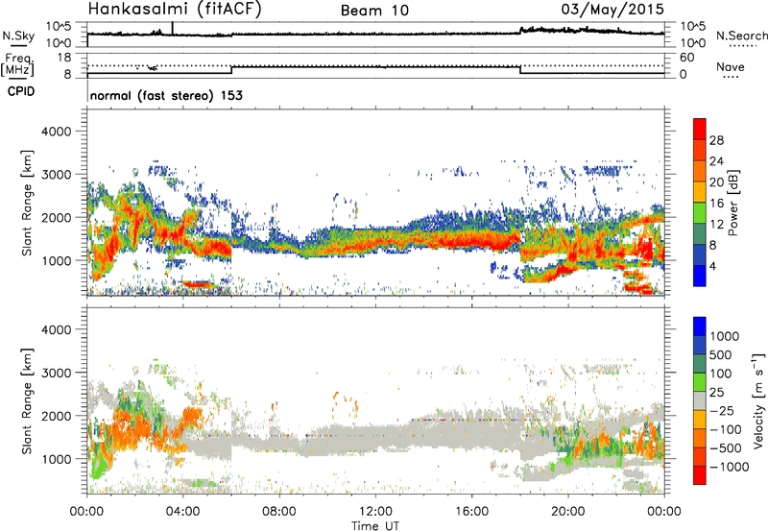Click inside the velocity range-time plot
The height and width of the screenshot is (532, 768).
(x=375, y=399)
